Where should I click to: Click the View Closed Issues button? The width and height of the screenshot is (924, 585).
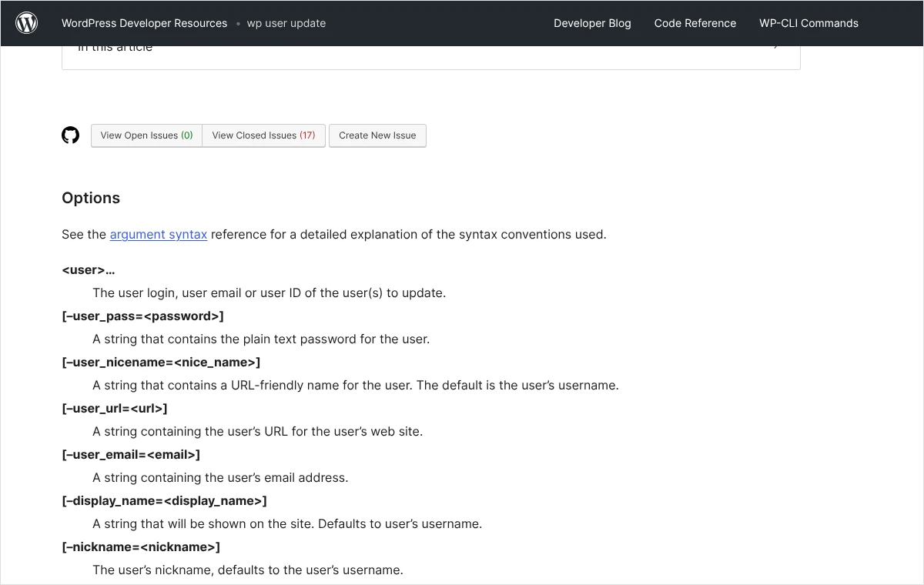tap(264, 135)
